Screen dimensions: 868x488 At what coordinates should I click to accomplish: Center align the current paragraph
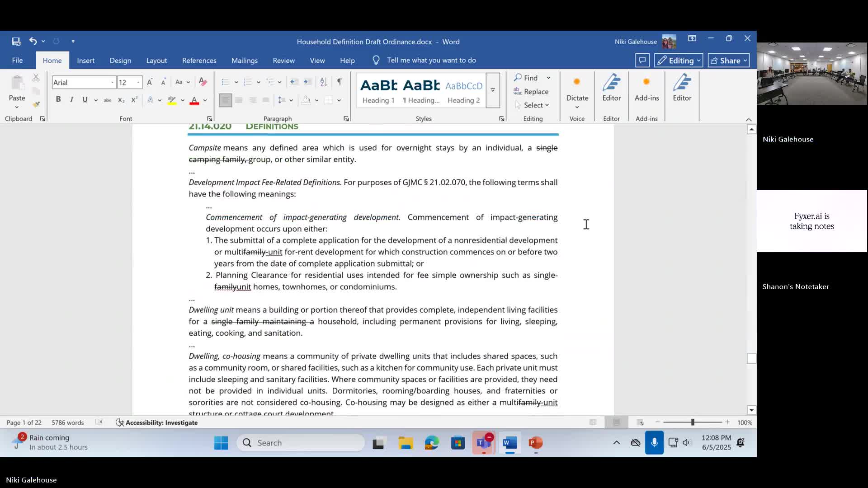pyautogui.click(x=239, y=100)
